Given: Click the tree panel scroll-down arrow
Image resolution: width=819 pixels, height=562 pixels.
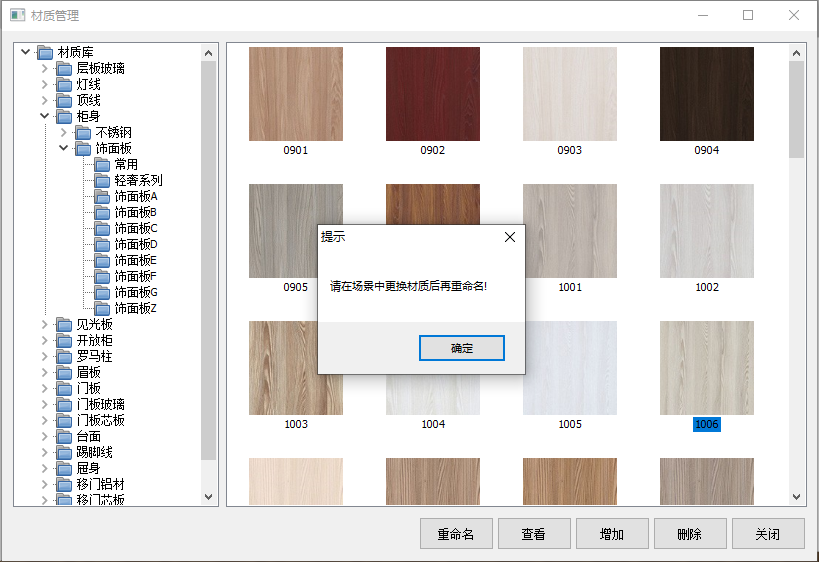Looking at the screenshot, I should click(208, 497).
